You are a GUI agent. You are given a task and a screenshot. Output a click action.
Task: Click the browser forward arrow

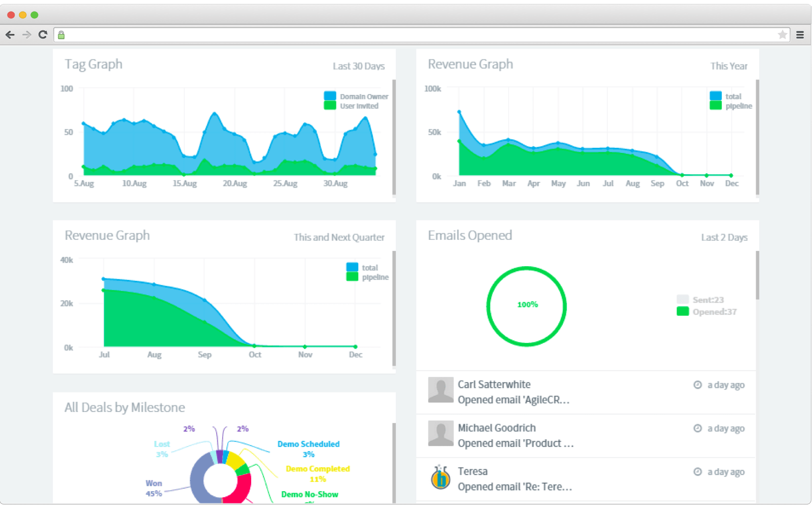coord(27,35)
